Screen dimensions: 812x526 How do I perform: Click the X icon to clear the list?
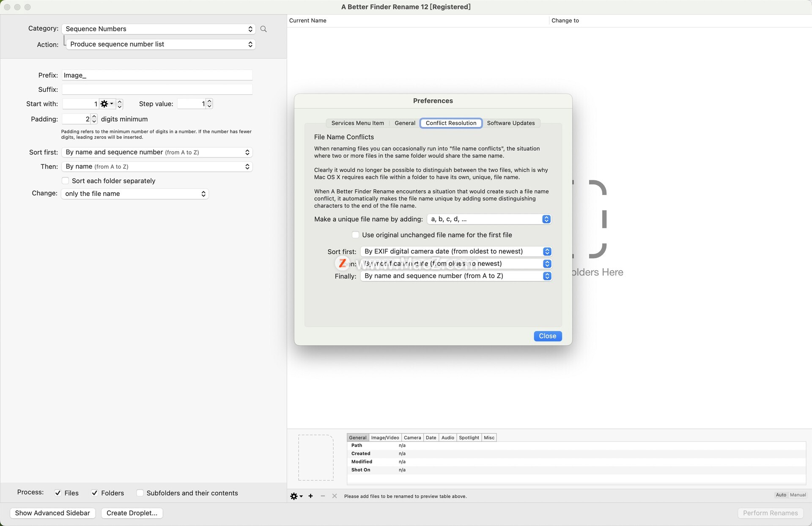pos(335,496)
